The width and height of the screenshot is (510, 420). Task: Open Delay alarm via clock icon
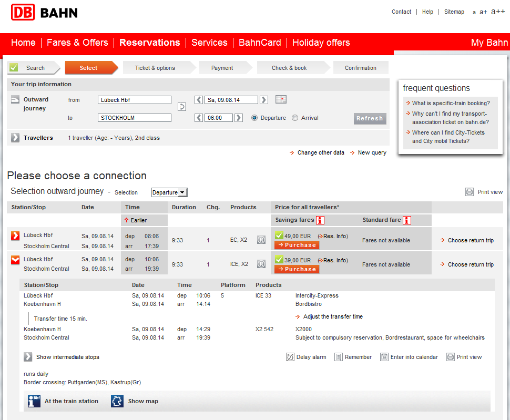[290, 357]
